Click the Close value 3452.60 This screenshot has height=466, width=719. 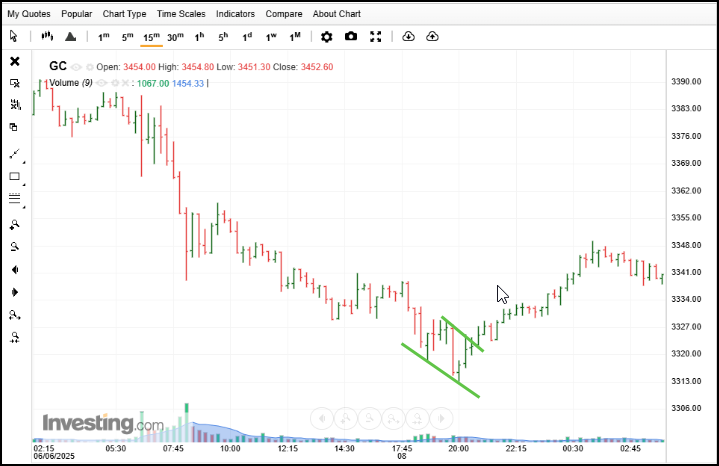(317, 67)
